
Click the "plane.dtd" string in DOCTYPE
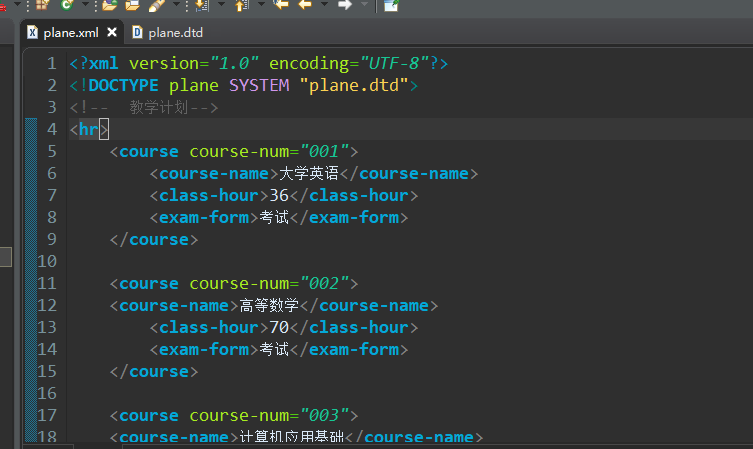click(354, 85)
